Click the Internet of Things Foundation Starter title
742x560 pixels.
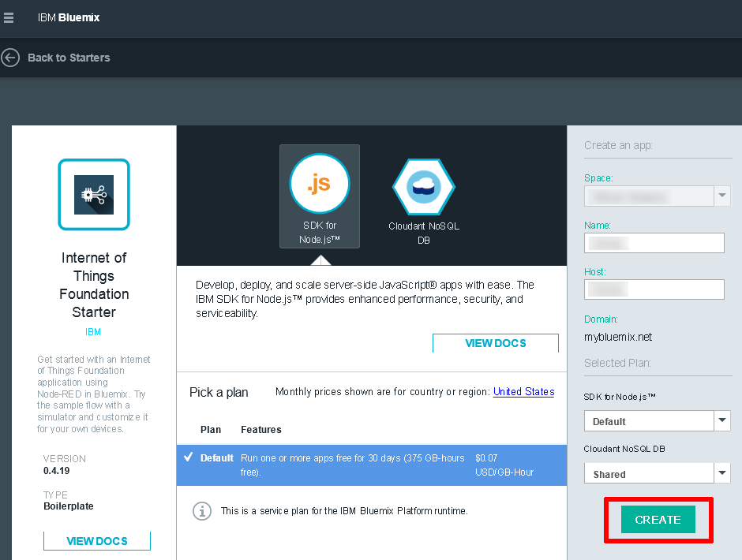click(94, 285)
